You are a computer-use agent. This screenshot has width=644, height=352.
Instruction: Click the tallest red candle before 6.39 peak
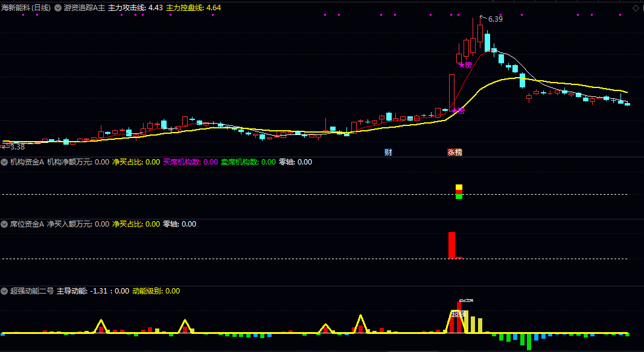(x=452, y=93)
